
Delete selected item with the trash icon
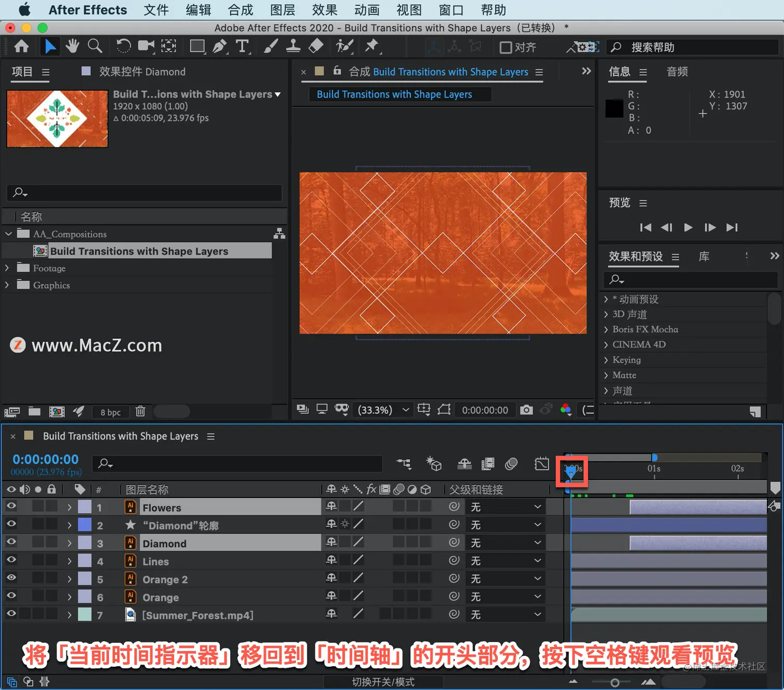pos(140,411)
